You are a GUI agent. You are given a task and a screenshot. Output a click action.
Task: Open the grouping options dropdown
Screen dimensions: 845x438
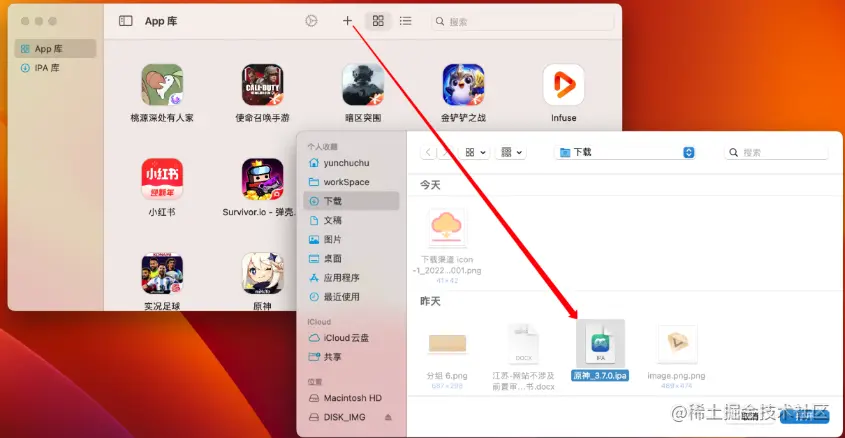(511, 152)
